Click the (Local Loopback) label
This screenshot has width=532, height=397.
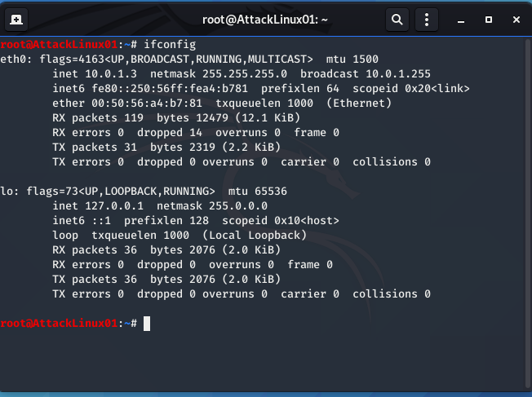click(255, 236)
